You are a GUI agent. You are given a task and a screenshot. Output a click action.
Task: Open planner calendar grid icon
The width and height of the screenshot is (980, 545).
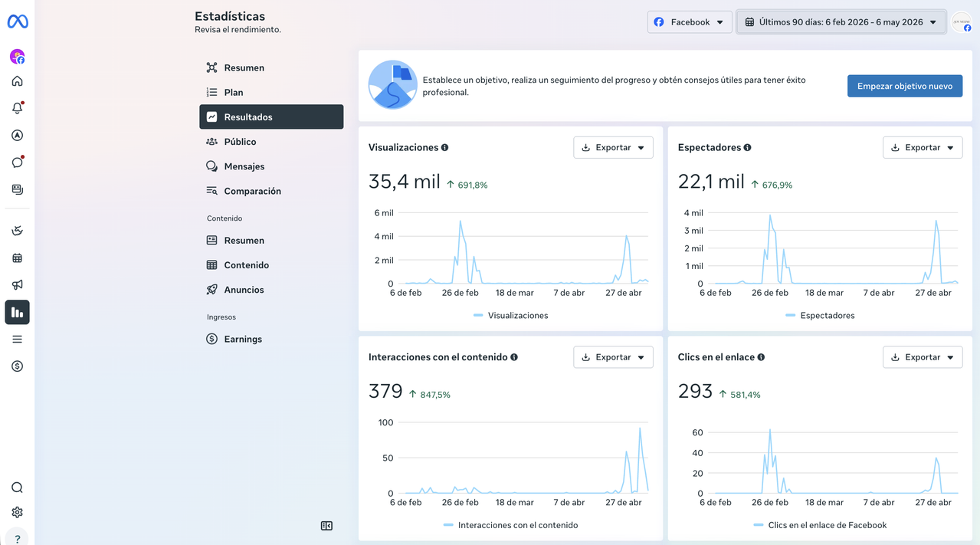tap(17, 258)
